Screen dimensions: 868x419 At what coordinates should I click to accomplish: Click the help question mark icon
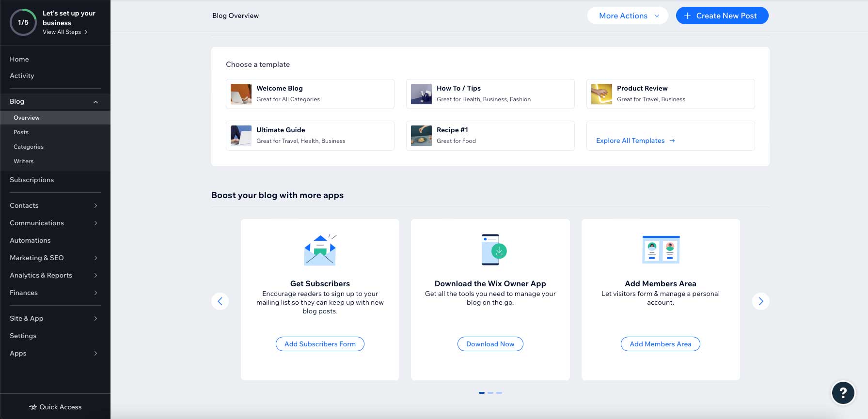point(843,393)
